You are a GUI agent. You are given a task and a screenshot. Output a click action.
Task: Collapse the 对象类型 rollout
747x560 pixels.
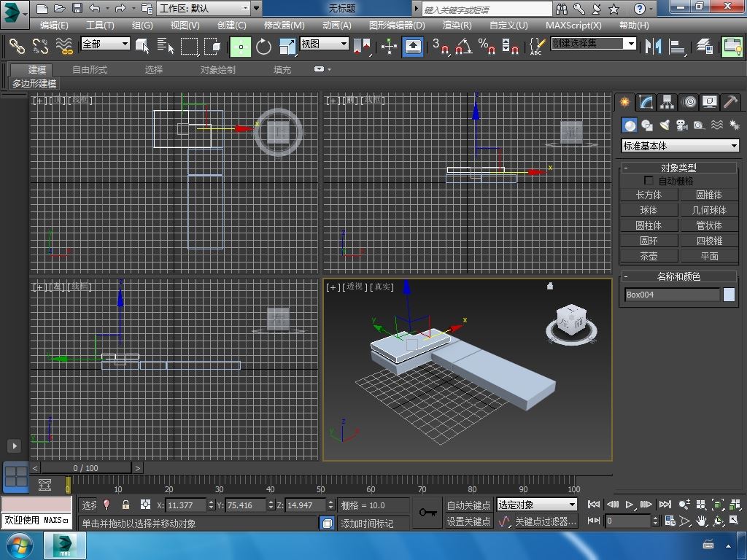[678, 168]
